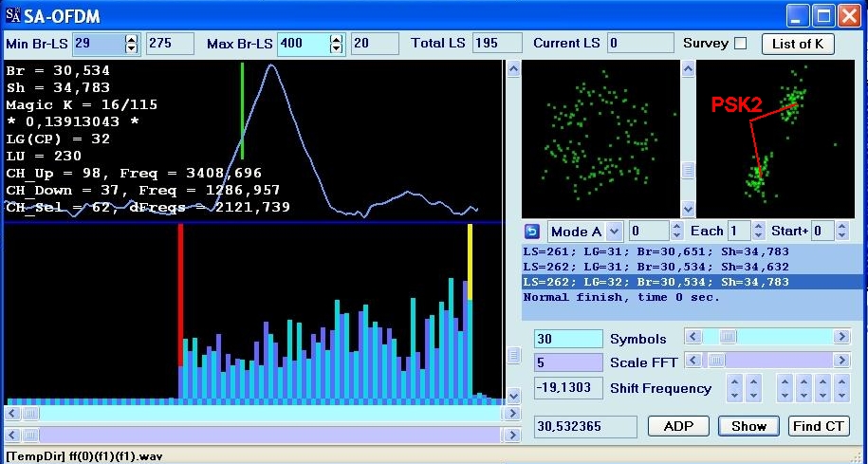Click the cyan horizontal scrollbar thumb

tap(30, 413)
